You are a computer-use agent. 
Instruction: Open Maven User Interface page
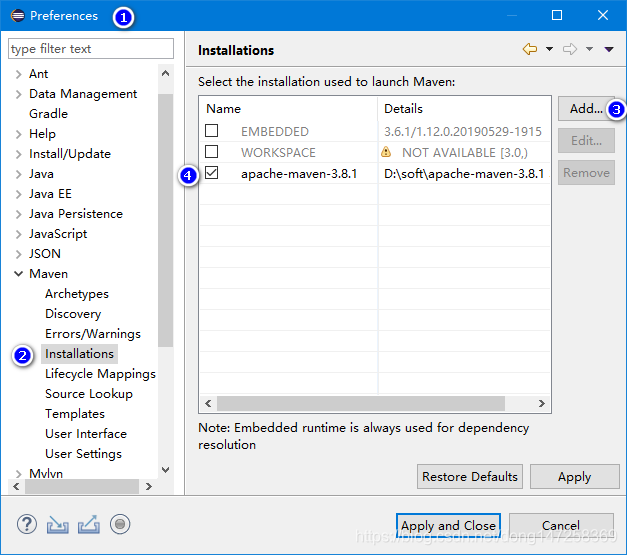86,434
